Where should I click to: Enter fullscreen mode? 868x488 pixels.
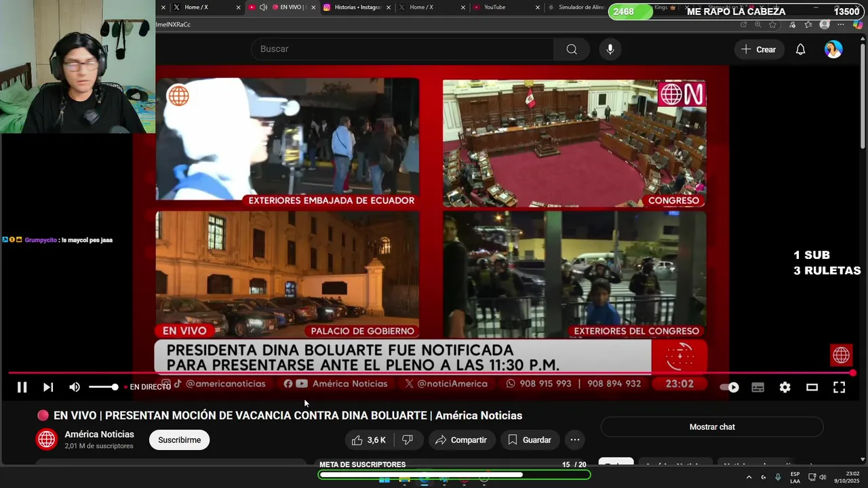click(x=839, y=387)
